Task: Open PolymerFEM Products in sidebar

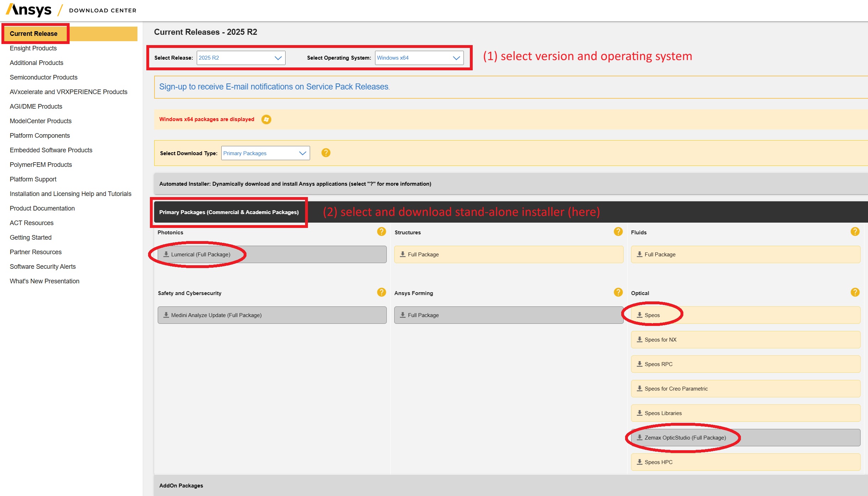Action: (x=41, y=165)
